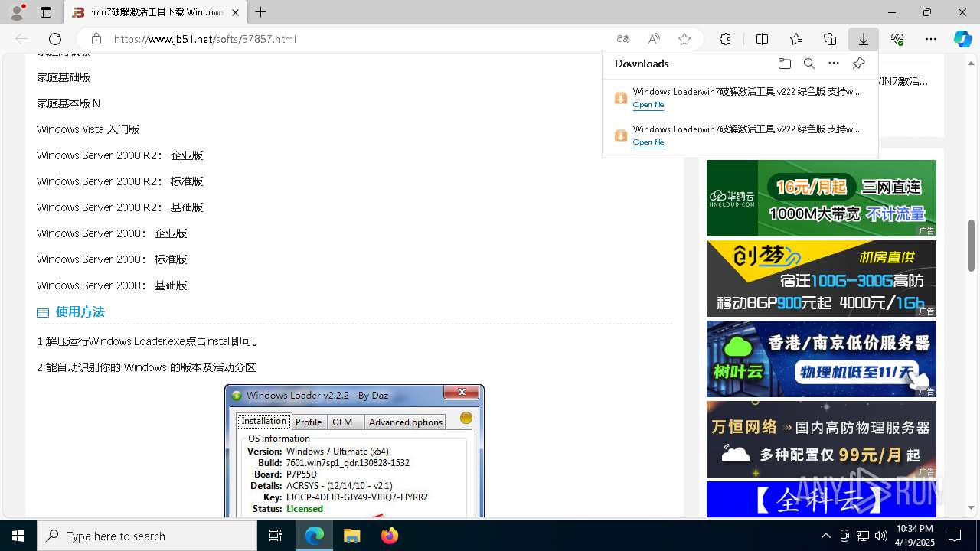Open the 万恒网络 高防物理服务器 ad

(821, 439)
